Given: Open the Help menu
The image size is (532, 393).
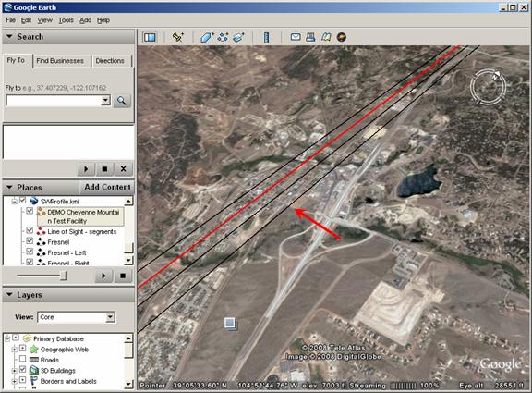Looking at the screenshot, I should click(103, 20).
